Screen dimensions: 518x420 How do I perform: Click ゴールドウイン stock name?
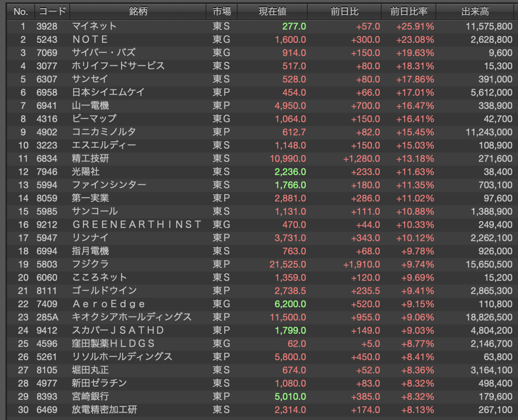(104, 291)
